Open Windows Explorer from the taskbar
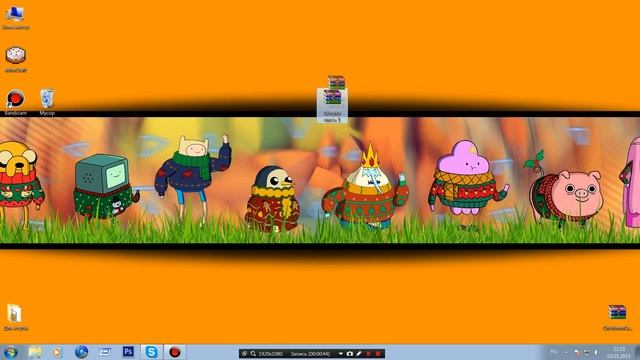 [x=35, y=352]
